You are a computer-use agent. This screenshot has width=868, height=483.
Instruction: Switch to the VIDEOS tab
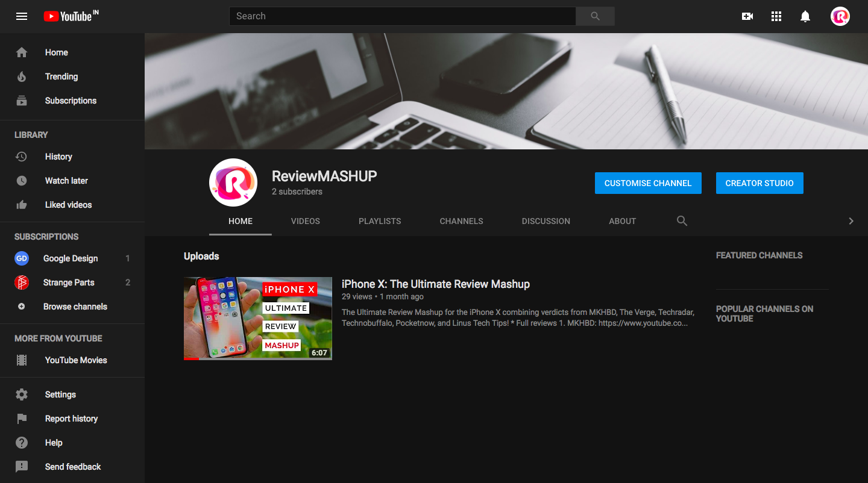pos(305,221)
